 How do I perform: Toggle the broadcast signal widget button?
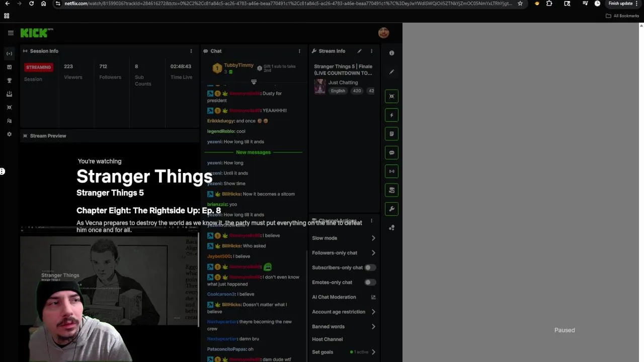(x=391, y=171)
